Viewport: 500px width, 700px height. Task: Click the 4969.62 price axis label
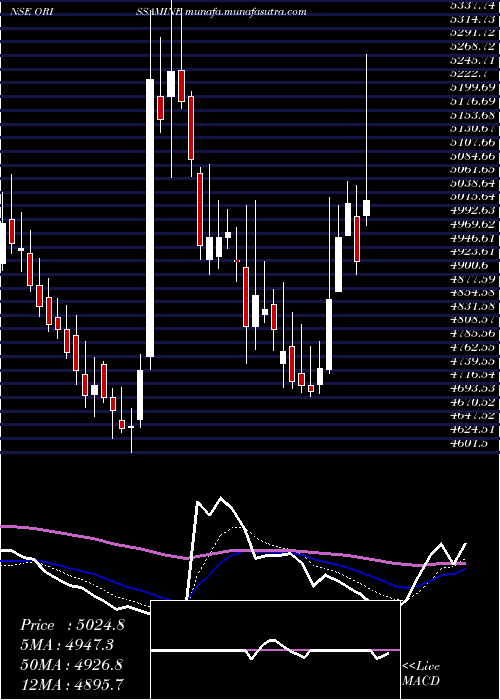point(471,225)
